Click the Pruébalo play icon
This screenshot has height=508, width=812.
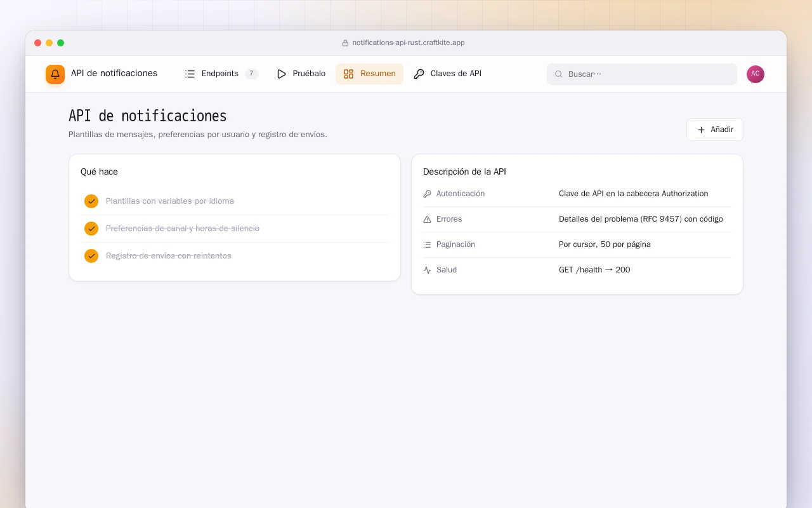pos(282,74)
